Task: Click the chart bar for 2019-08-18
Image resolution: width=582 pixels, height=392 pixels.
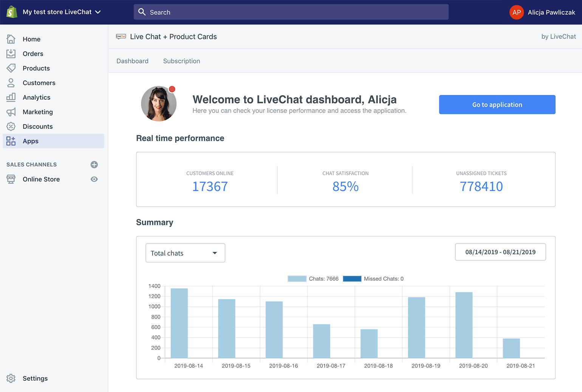Action: [369, 344]
